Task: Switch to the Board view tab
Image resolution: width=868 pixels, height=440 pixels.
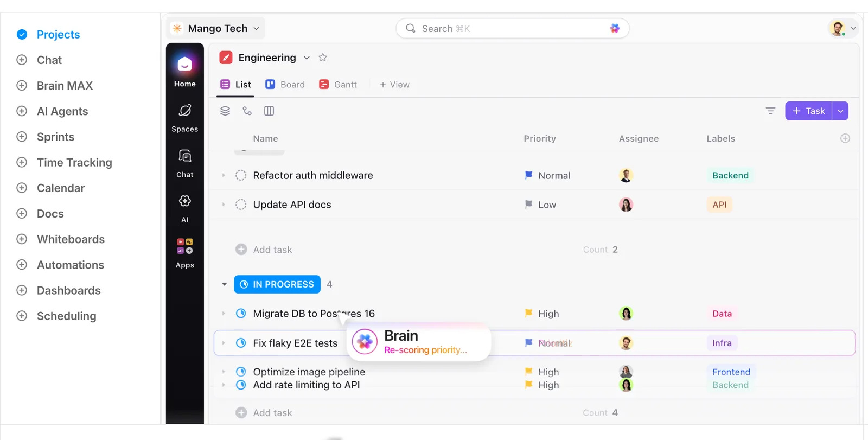Action: tap(285, 85)
